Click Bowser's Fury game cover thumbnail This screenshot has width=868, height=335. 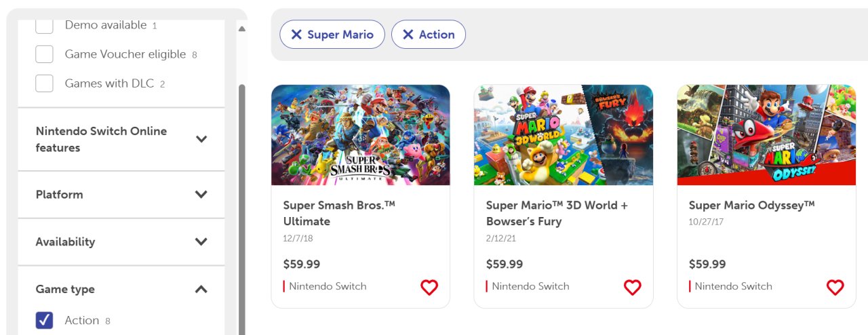pyautogui.click(x=563, y=135)
